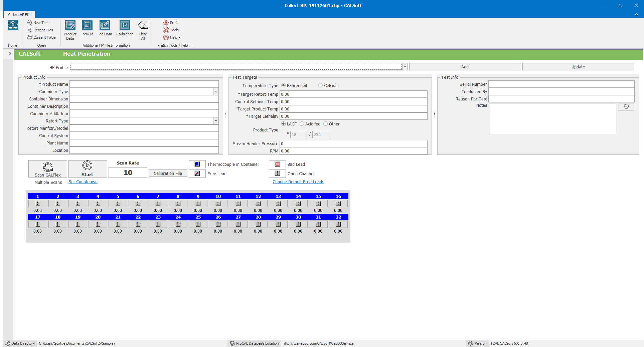Go to the Home icon
Screen dimensions: 644x347
(13, 25)
